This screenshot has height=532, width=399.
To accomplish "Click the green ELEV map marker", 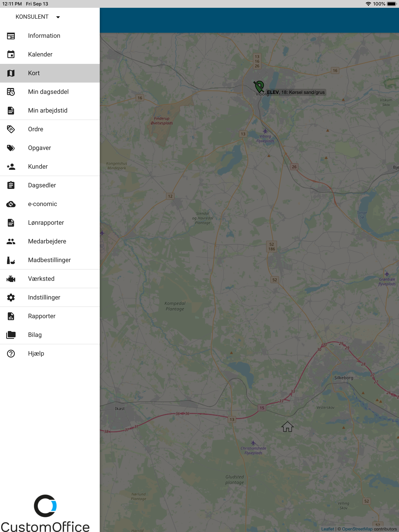I will pos(259,86).
